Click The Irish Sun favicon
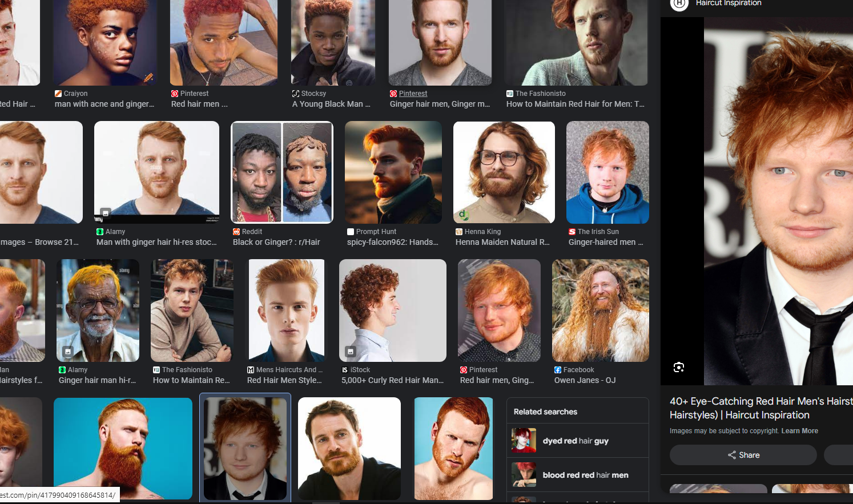The width and height of the screenshot is (853, 504). click(x=572, y=232)
